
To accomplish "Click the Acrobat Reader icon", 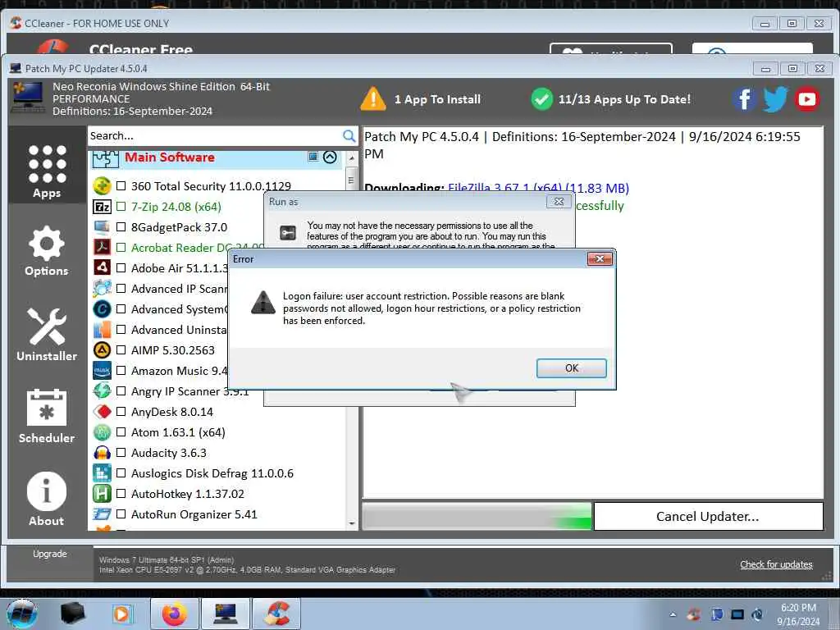I will pyautogui.click(x=102, y=248).
